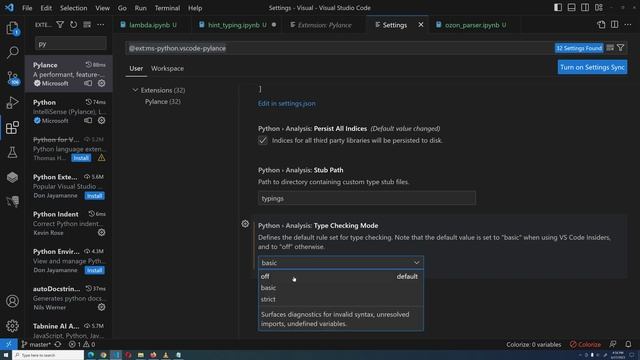Toggle secondary side bar layout icon
Image resolution: width=640 pixels, height=360 pixels.
click(585, 8)
